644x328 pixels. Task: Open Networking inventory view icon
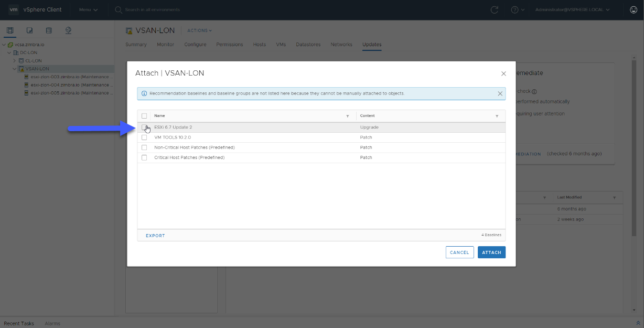click(68, 30)
